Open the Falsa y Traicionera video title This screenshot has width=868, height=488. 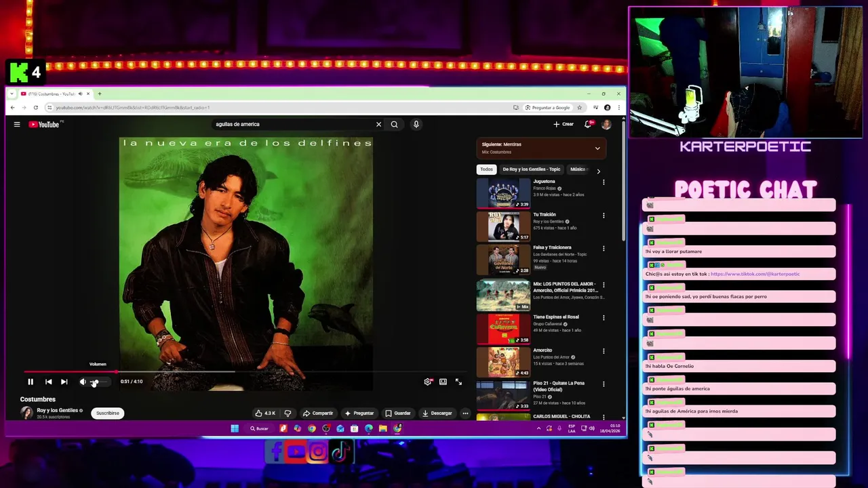pos(552,247)
